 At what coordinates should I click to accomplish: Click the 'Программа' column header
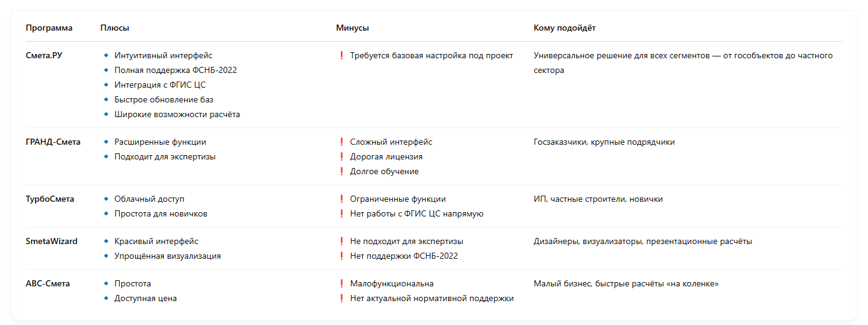(x=49, y=28)
